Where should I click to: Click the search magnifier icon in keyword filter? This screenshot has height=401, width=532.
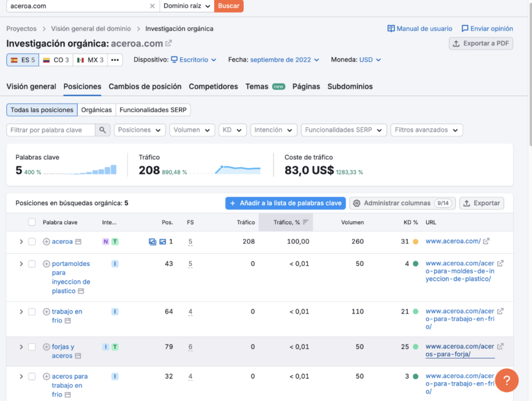(103, 130)
